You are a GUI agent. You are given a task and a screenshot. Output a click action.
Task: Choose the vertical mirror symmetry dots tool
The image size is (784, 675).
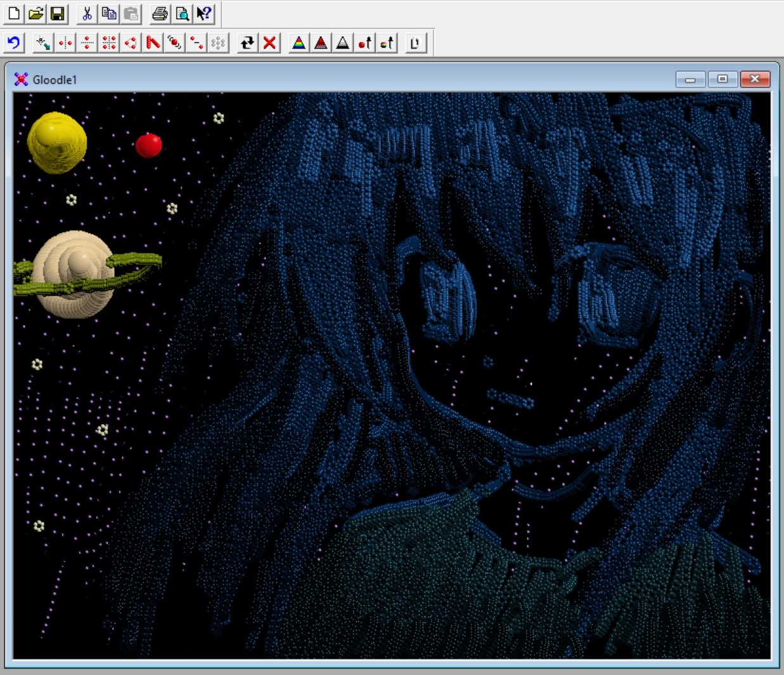pos(65,43)
